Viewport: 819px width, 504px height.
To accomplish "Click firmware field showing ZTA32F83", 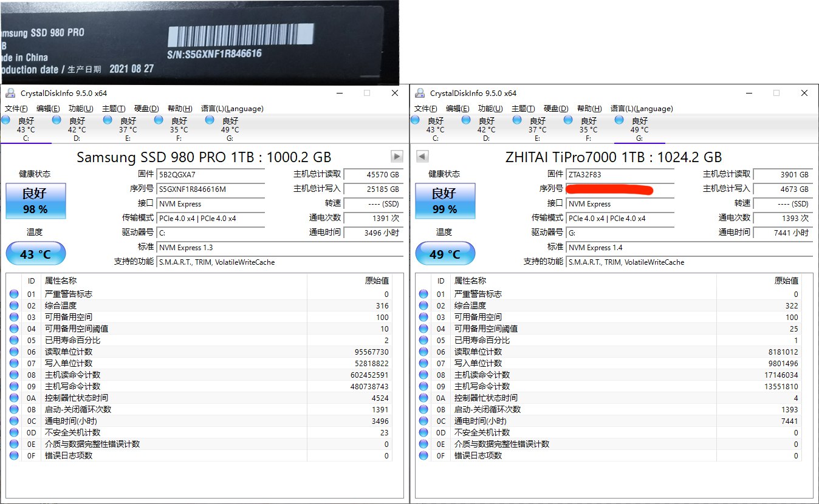I will pos(620,175).
